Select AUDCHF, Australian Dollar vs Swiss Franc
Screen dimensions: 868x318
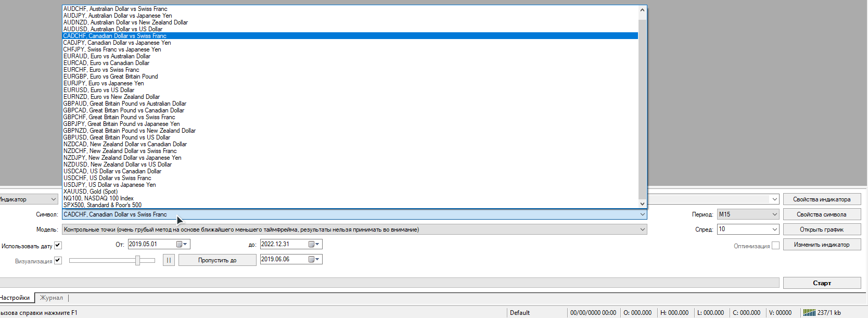(x=350, y=9)
